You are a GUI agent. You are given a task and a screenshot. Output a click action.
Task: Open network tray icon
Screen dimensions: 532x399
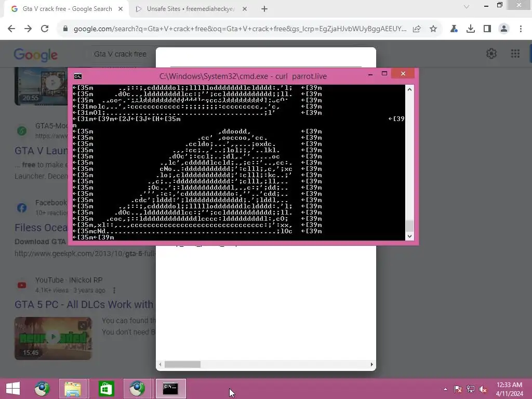pyautogui.click(x=471, y=389)
